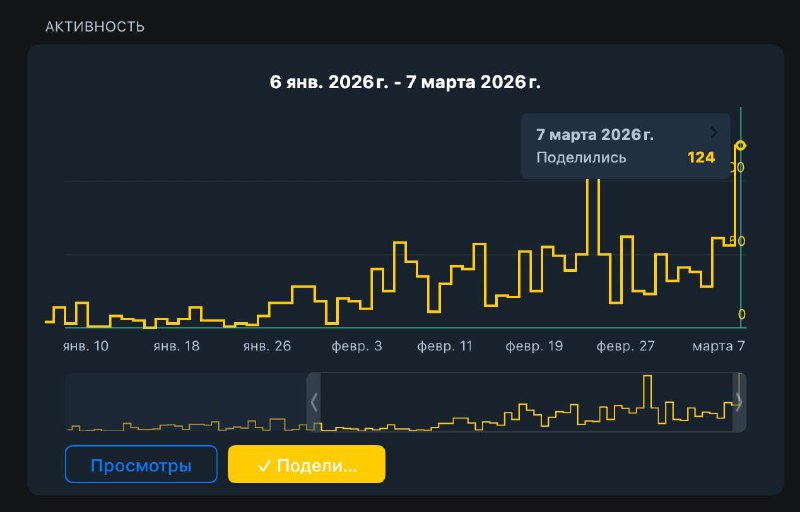Click the yellow data point marker circle
This screenshot has width=800, height=512.
[x=740, y=145]
